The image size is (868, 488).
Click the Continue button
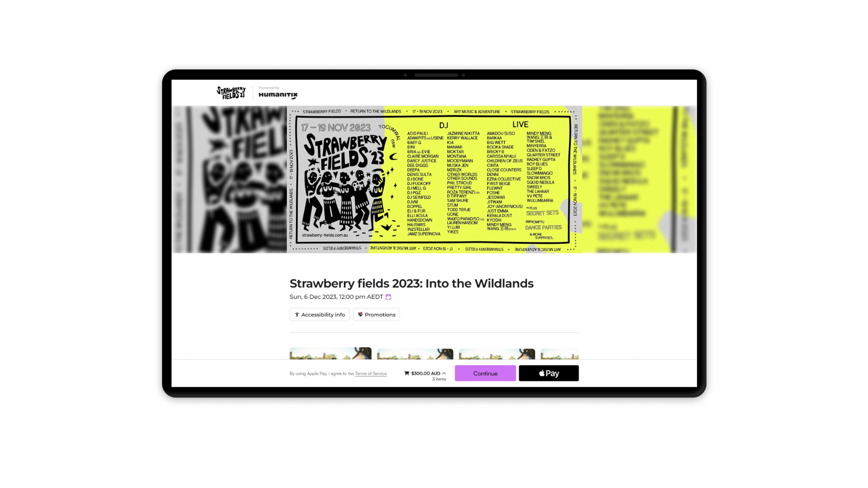point(485,373)
